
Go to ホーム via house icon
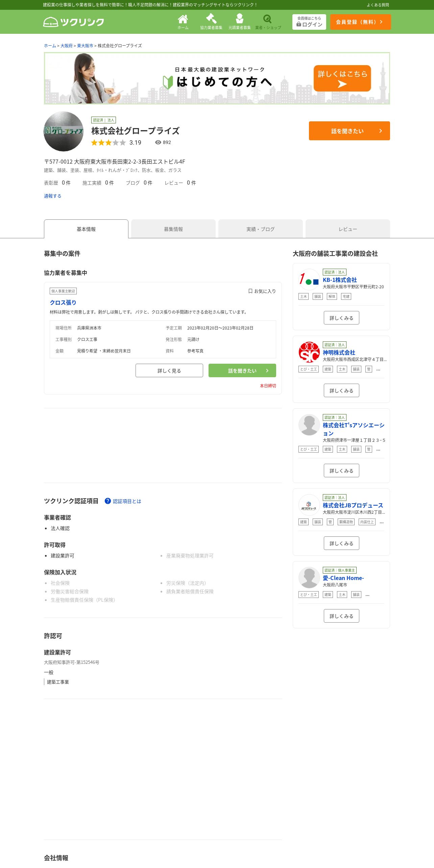coord(183,22)
